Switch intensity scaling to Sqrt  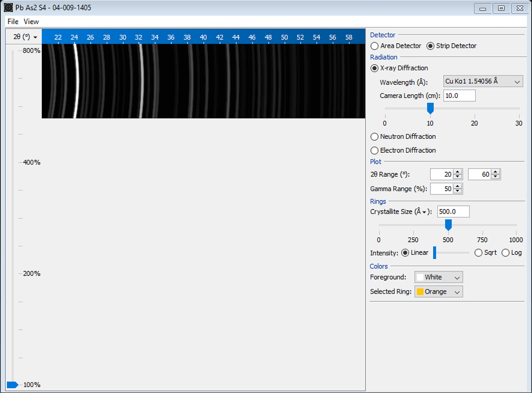click(x=478, y=253)
